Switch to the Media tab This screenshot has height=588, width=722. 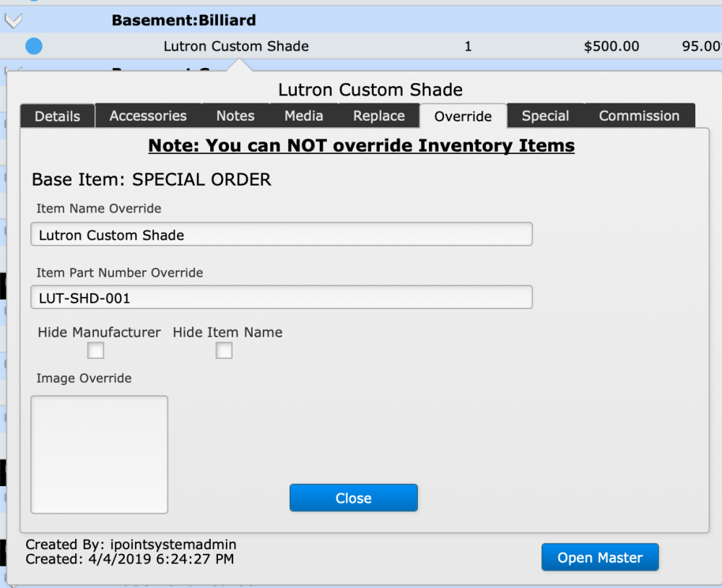pyautogui.click(x=303, y=116)
